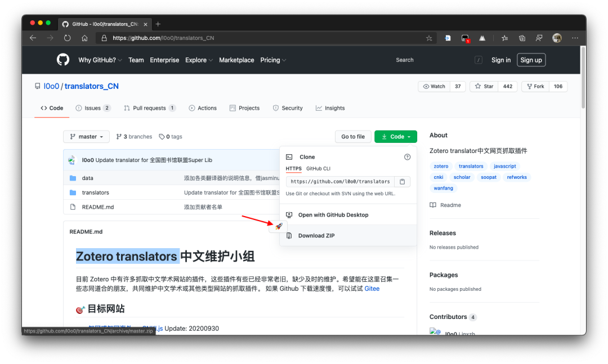Switch to the Issues tab
The image size is (608, 364).
tap(93, 108)
